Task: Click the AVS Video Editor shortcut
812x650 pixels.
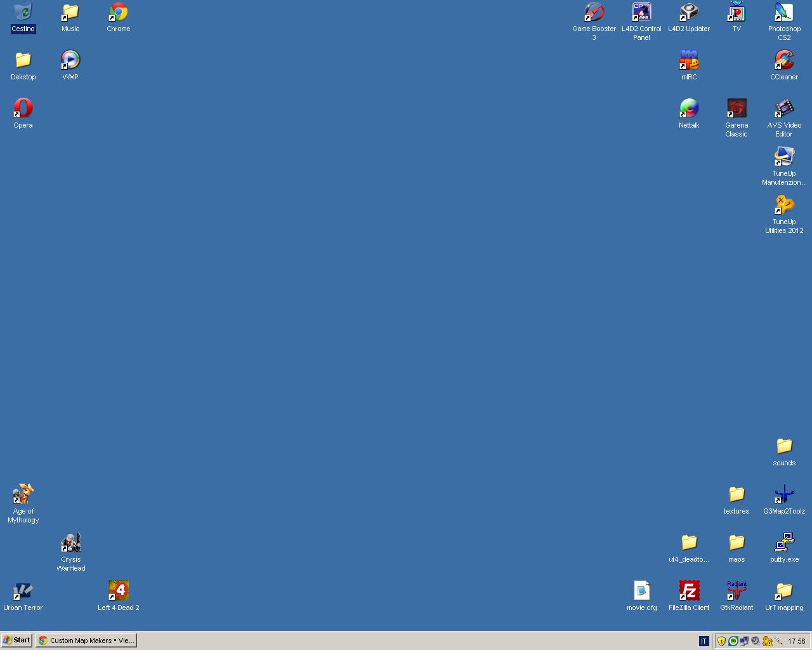Action: coord(784,109)
